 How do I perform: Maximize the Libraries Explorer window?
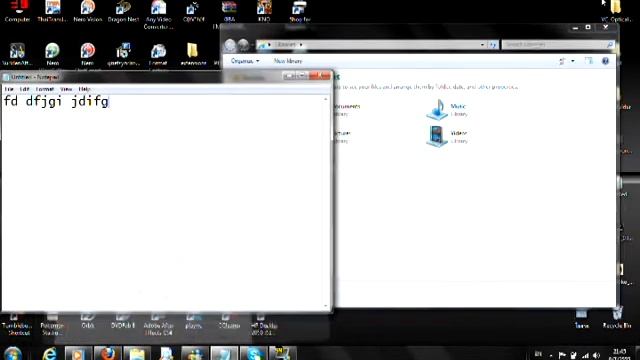click(x=588, y=27)
